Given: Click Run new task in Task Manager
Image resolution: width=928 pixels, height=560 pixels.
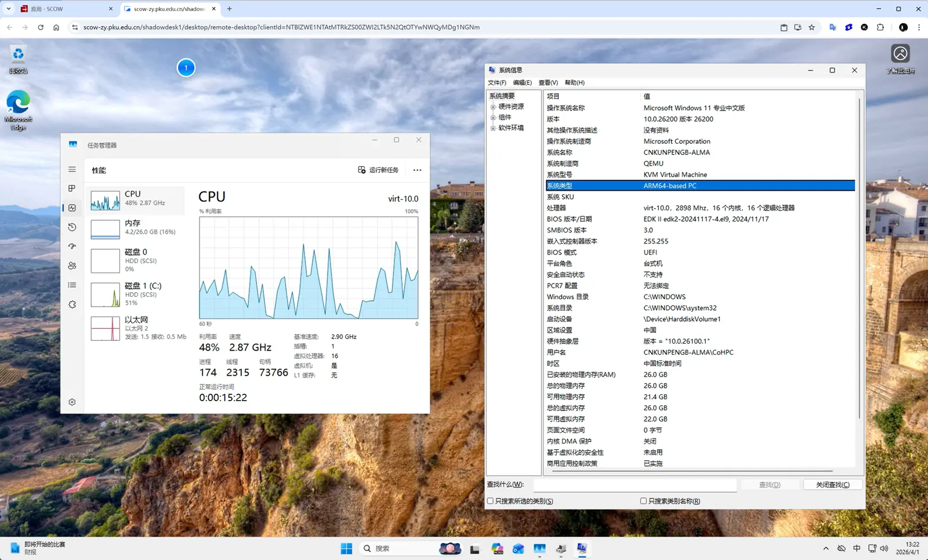Looking at the screenshot, I should (x=378, y=170).
